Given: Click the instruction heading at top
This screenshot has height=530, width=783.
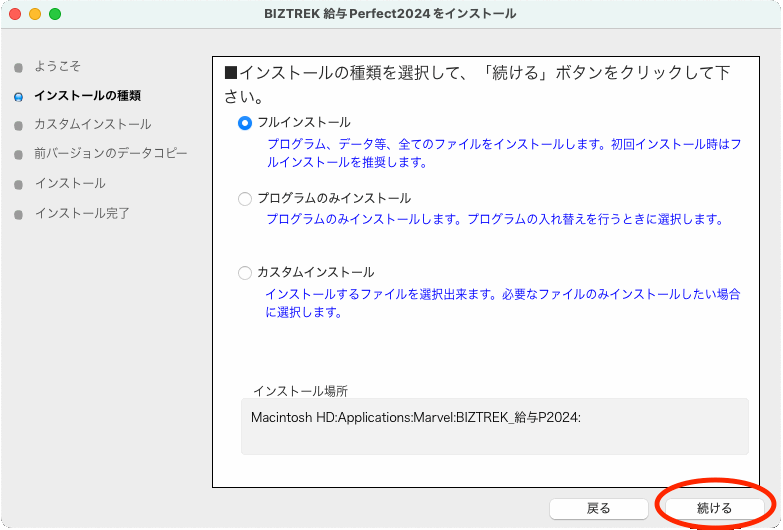Looking at the screenshot, I should [x=477, y=84].
